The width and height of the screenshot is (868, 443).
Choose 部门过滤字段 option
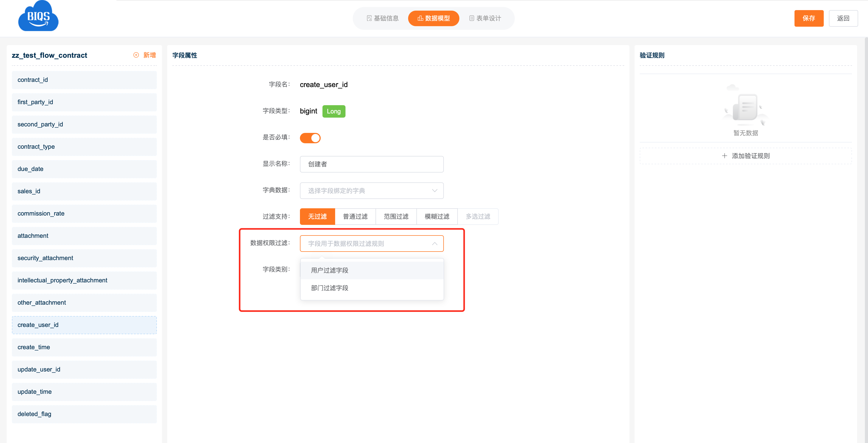(x=372, y=288)
